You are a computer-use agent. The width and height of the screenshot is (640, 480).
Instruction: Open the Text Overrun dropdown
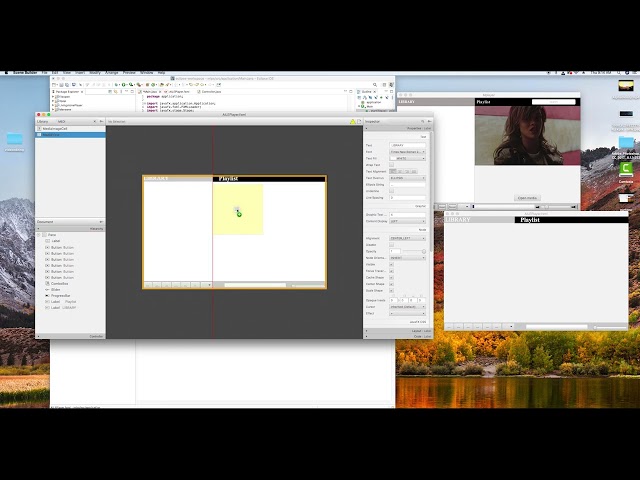407,178
